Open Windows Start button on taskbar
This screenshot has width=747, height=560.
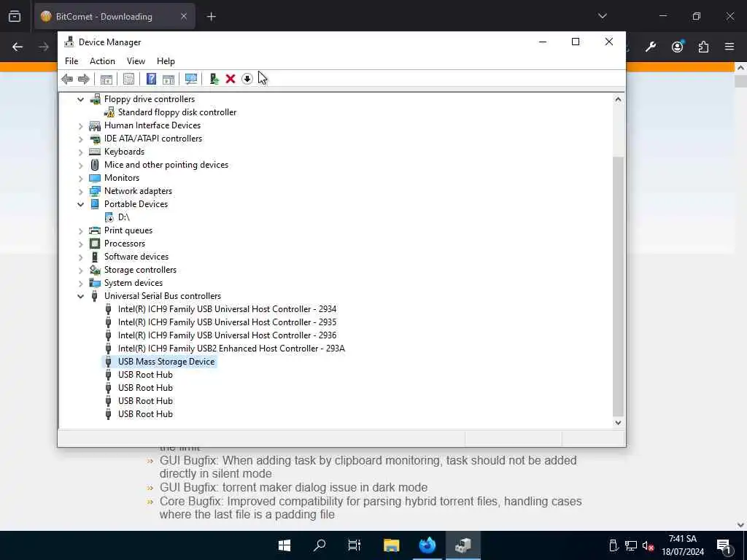pos(285,545)
